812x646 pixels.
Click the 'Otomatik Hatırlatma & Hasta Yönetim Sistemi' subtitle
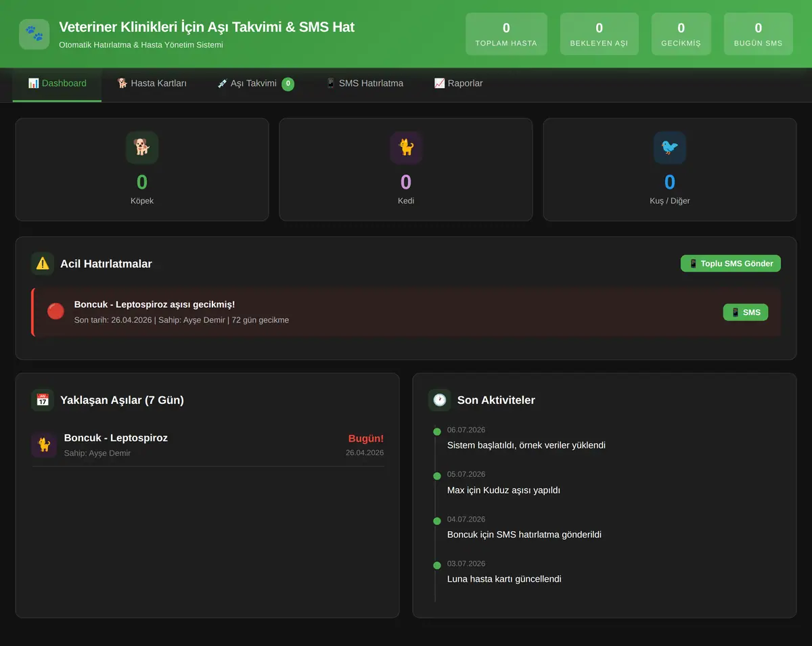click(141, 45)
